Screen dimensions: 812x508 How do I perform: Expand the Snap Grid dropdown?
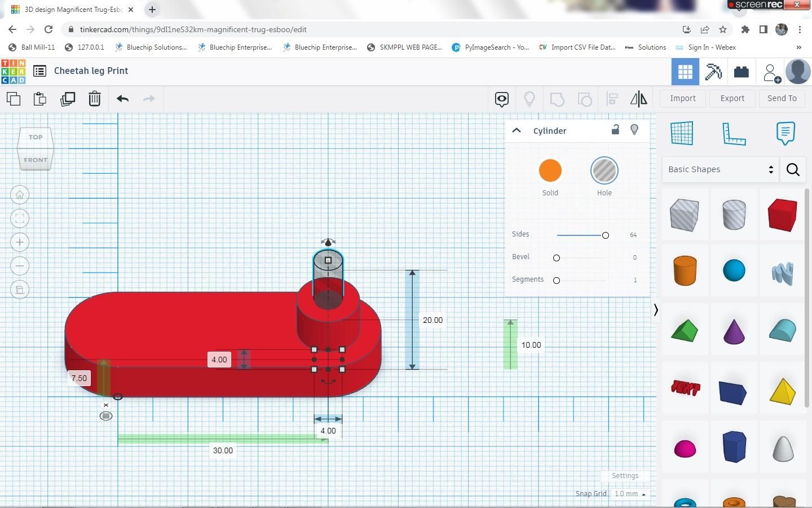[630, 493]
